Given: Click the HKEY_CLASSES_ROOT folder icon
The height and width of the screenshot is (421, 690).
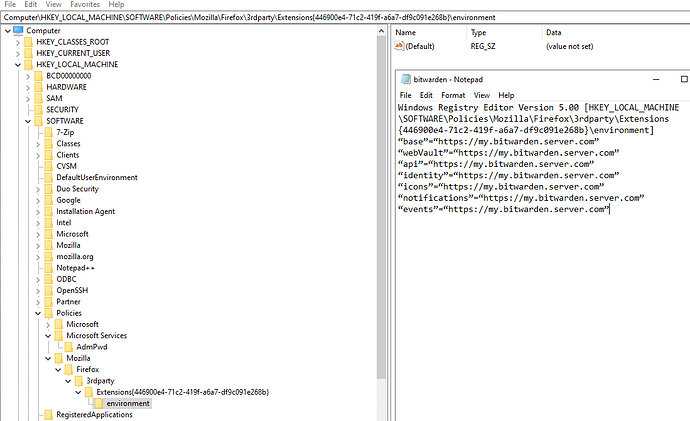Looking at the screenshot, I should pyautogui.click(x=29, y=42).
